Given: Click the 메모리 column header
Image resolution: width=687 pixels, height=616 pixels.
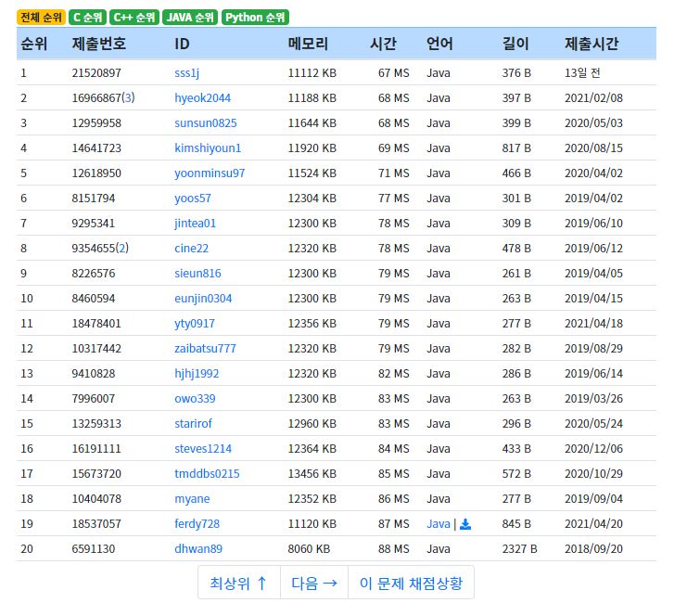Looking at the screenshot, I should (x=308, y=44).
